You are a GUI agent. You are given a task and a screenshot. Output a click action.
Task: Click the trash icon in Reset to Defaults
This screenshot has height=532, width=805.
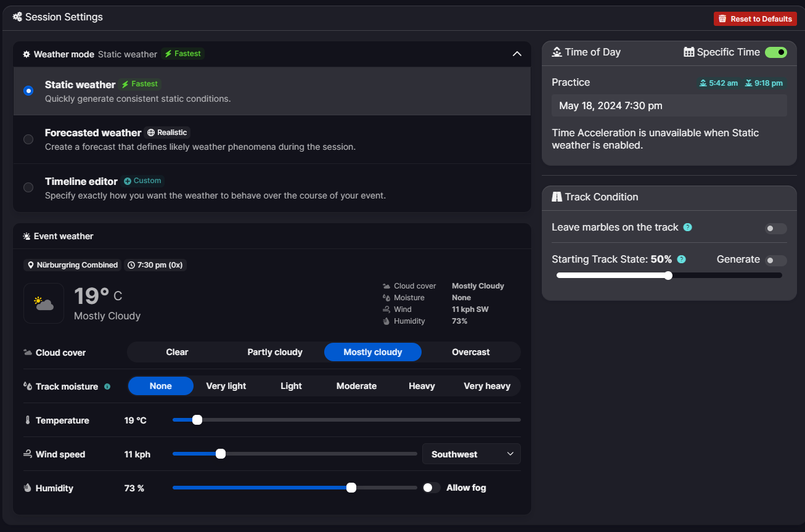(x=722, y=19)
